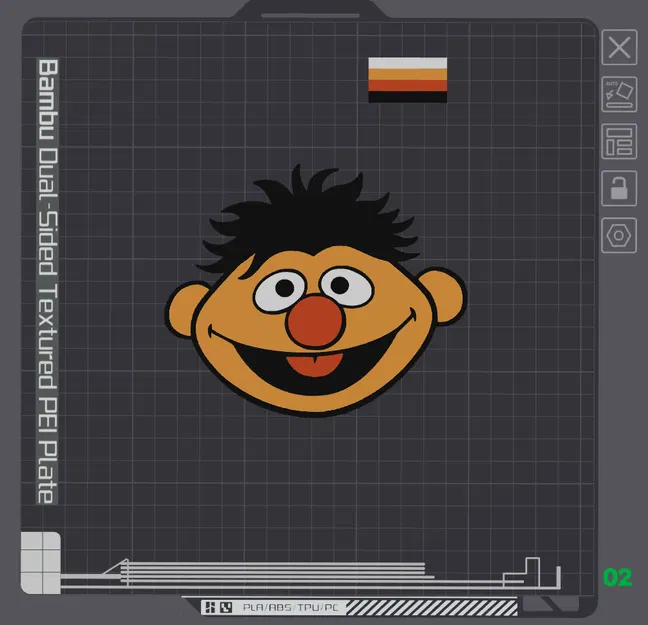This screenshot has width=648, height=625.
Task: Click the PLA/ABS/TPU/PC label on plate
Action: [x=291, y=608]
